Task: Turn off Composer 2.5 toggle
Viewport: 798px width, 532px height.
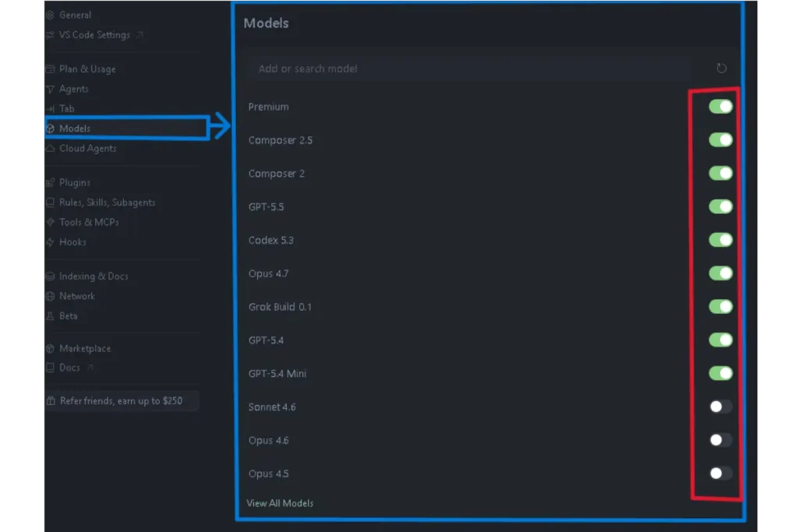Action: click(x=721, y=140)
